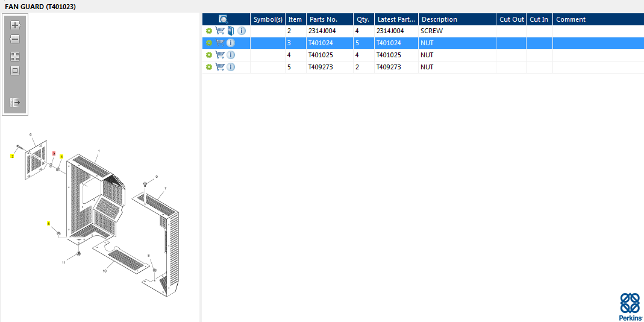Show info for part T409273
Image resolution: width=644 pixels, height=322 pixels.
tap(231, 67)
